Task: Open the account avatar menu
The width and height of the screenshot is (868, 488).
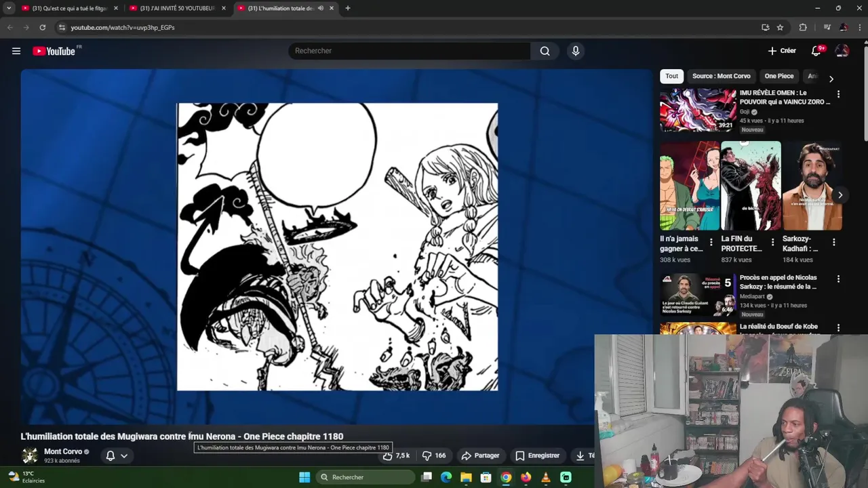Action: [x=842, y=51]
